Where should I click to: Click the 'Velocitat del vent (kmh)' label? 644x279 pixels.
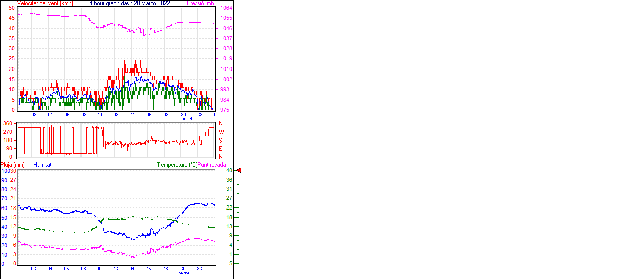45,3
